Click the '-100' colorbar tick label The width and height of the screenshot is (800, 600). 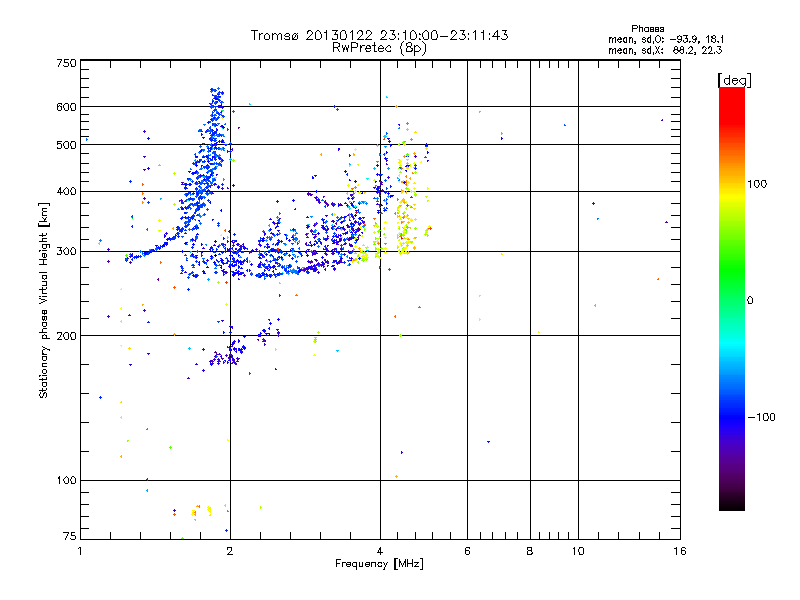coord(762,417)
